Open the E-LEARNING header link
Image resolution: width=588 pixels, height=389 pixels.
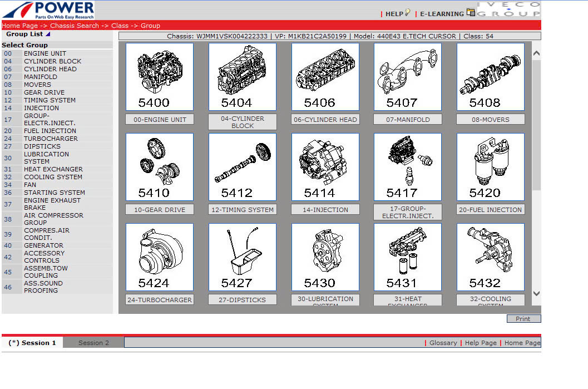click(x=442, y=14)
